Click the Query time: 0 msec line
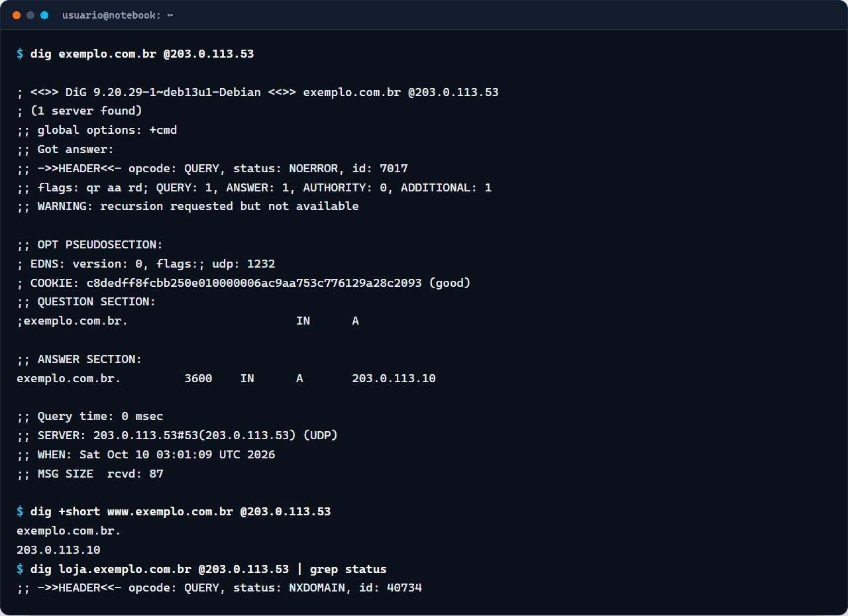The image size is (848, 616). [90, 416]
